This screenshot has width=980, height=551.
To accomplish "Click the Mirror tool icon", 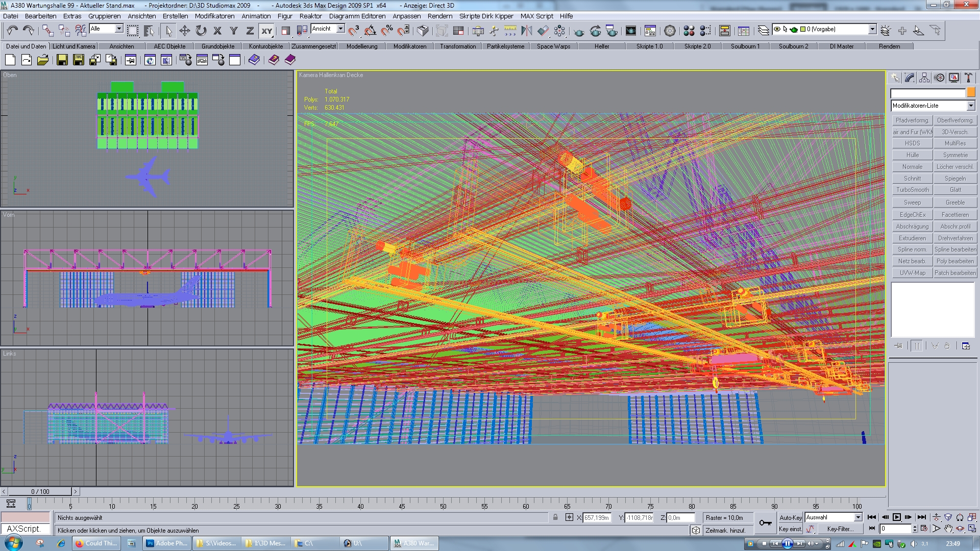I will coord(526,31).
